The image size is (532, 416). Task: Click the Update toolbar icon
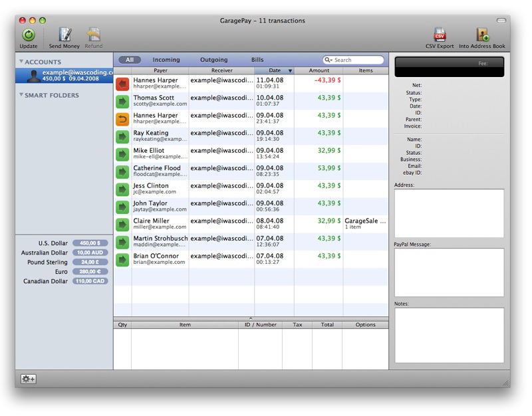[29, 35]
